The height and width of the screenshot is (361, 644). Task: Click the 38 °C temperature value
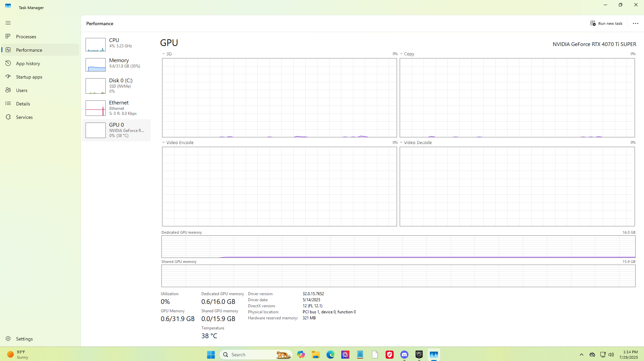coord(209,335)
